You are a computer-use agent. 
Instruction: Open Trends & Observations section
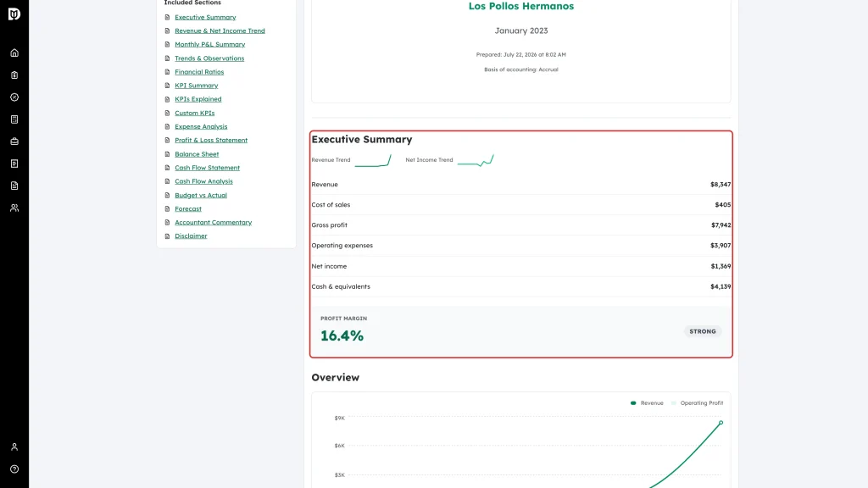pos(209,58)
